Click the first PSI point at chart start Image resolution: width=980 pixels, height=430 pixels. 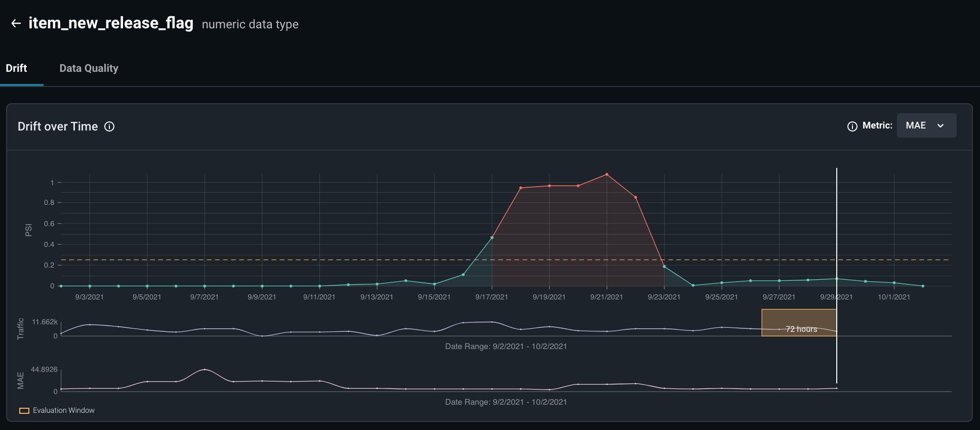coord(61,286)
